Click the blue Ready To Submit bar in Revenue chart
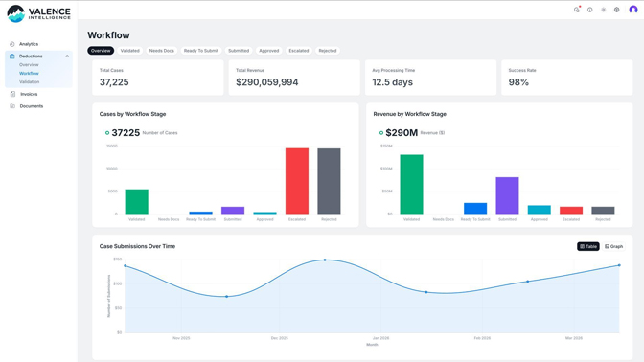 (x=475, y=209)
